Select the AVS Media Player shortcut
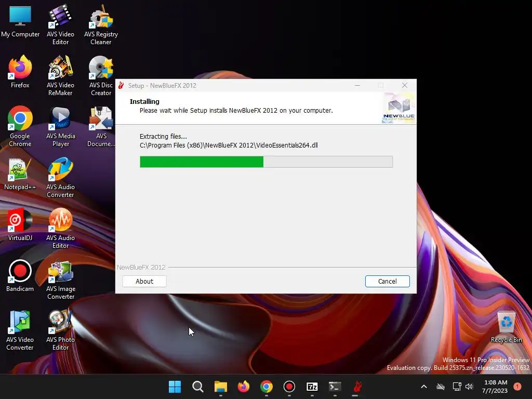The height and width of the screenshot is (399, 532). pos(60,126)
